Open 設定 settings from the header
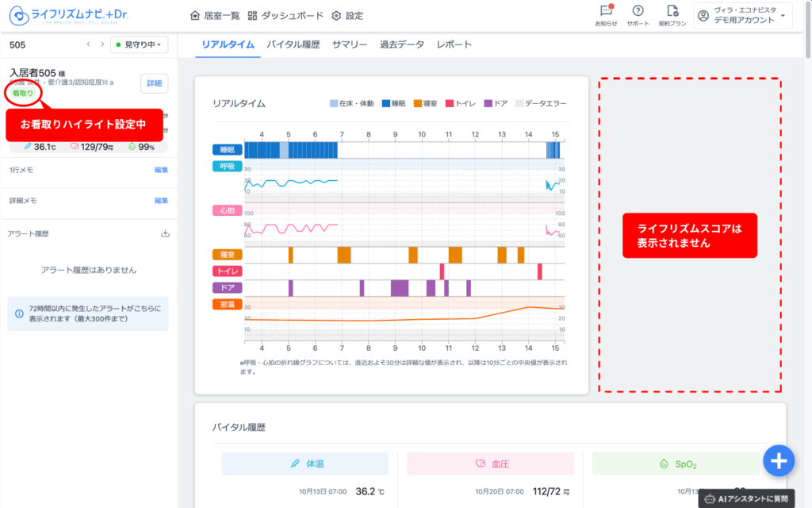 (x=347, y=16)
